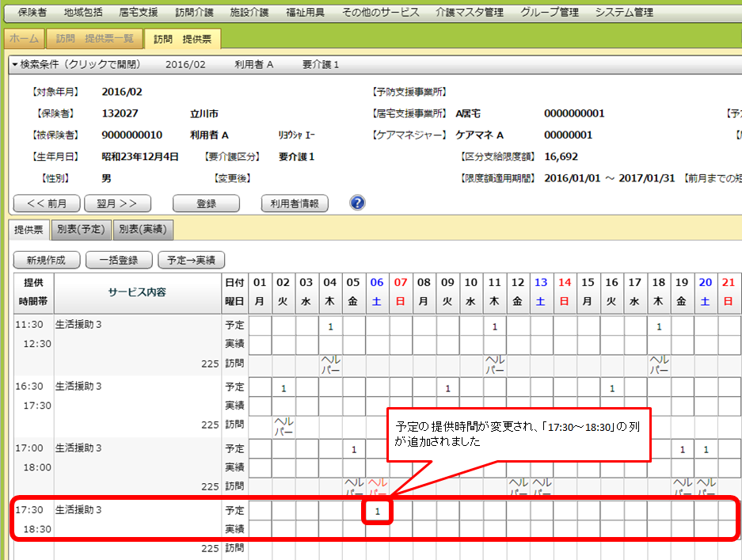742x560 pixels.
Task: Click the 登録 button
Action: click(x=206, y=204)
